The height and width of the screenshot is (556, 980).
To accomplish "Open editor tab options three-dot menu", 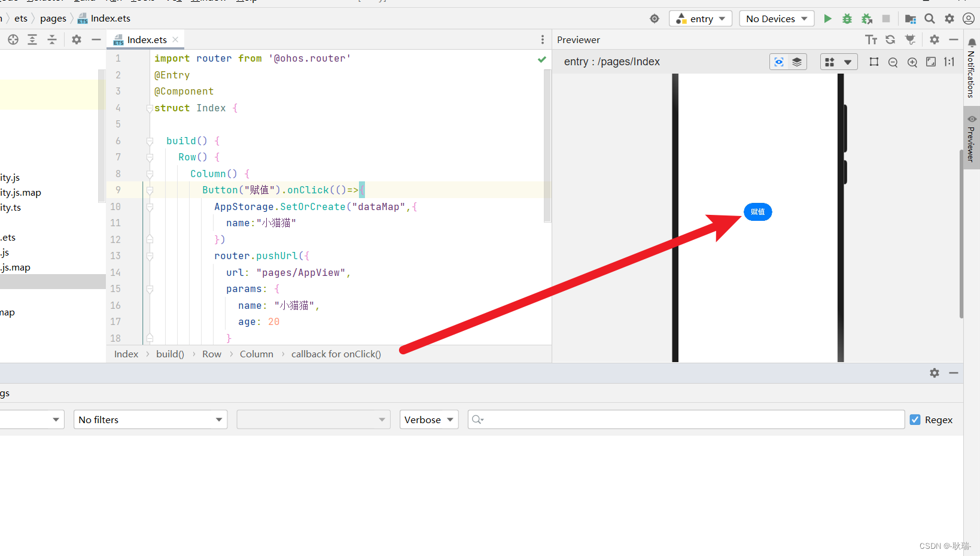I will click(543, 40).
